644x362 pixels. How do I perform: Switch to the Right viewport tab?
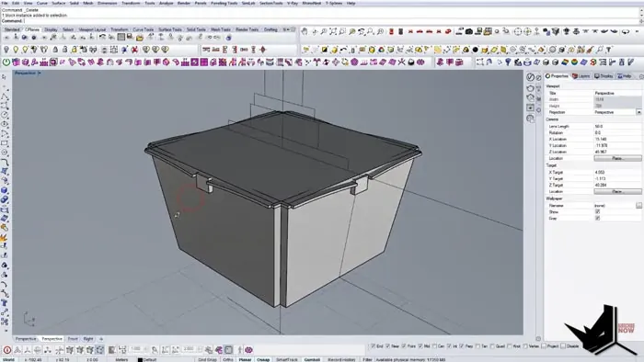[88, 339]
